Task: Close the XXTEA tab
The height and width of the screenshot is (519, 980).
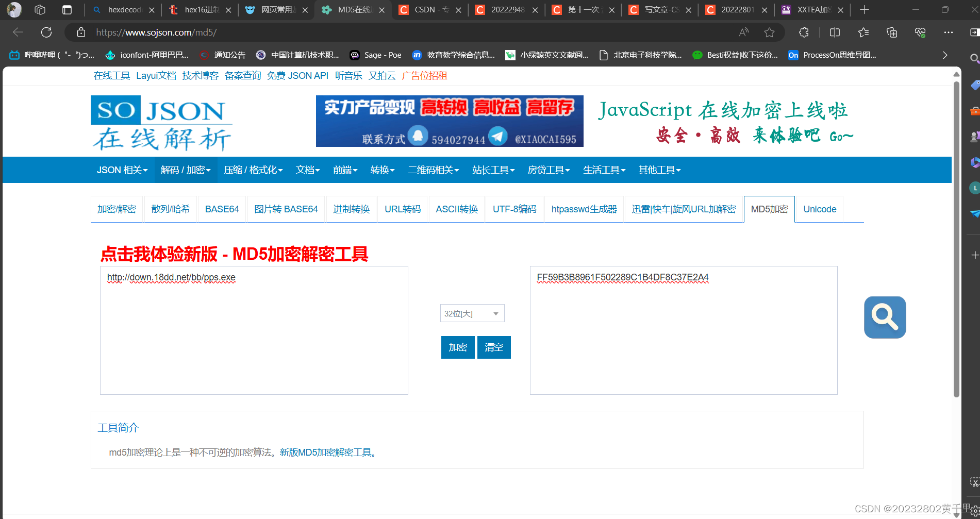Action: coord(841,10)
